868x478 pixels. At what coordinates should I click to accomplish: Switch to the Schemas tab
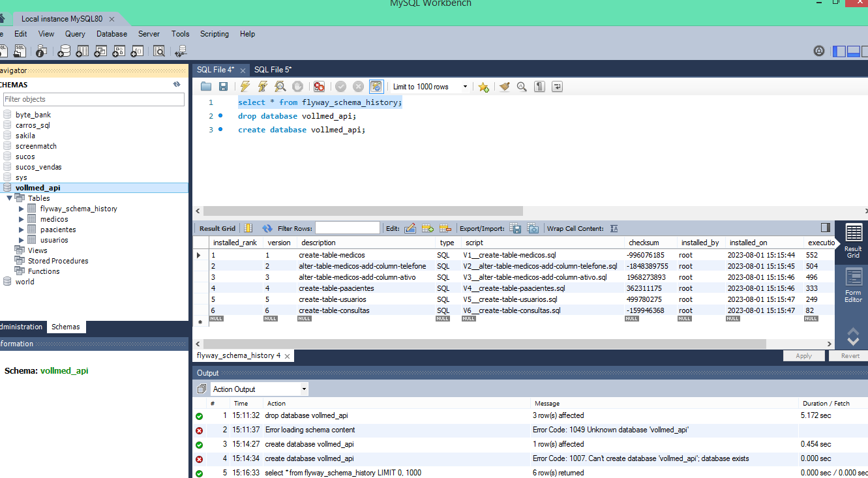point(66,327)
